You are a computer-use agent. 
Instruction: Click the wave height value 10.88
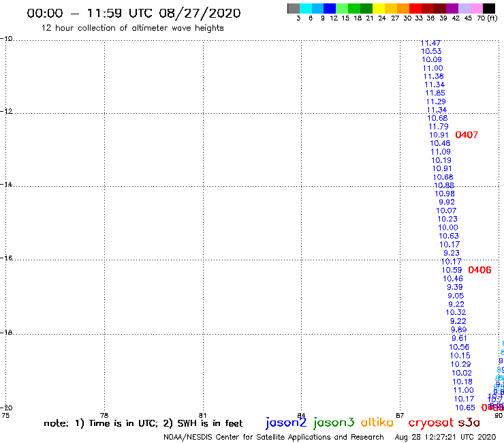(444, 185)
